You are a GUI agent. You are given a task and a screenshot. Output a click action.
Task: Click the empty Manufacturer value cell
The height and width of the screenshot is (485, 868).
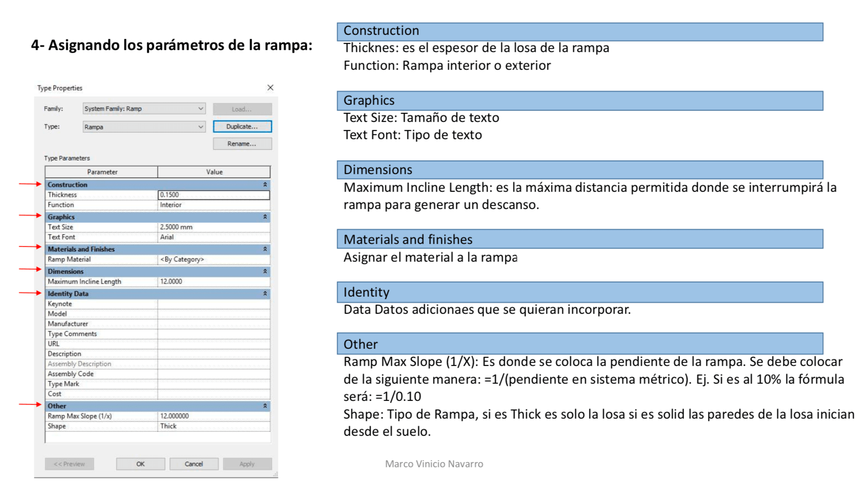pyautogui.click(x=214, y=324)
